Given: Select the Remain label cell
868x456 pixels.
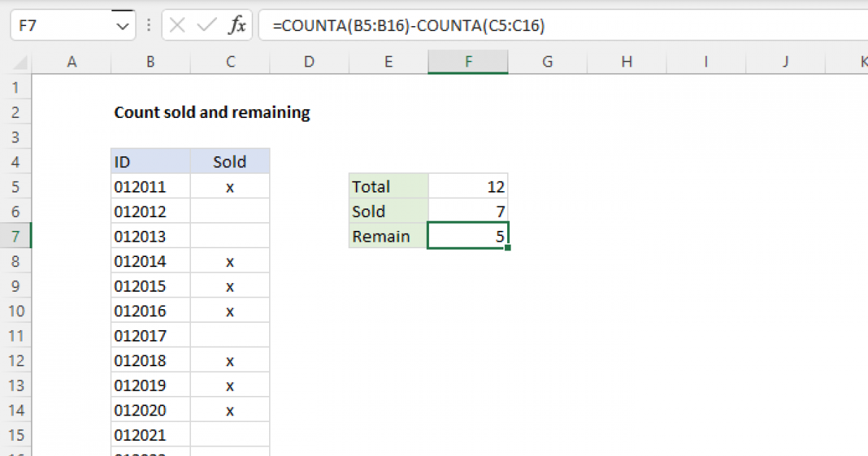Looking at the screenshot, I should coord(388,236).
